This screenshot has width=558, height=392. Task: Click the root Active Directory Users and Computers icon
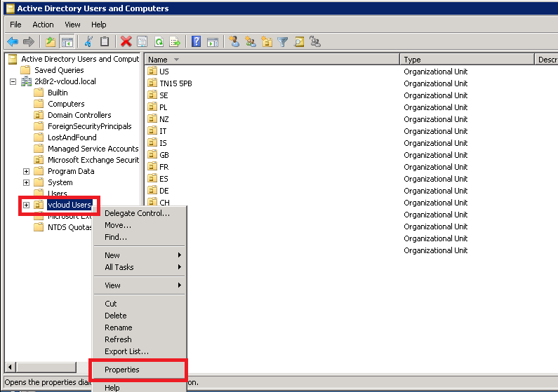point(13,59)
